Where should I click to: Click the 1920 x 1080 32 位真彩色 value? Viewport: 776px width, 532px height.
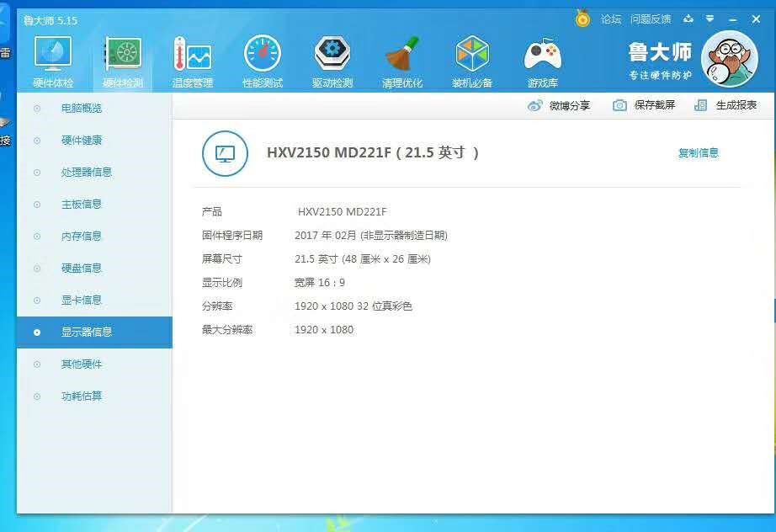click(353, 306)
